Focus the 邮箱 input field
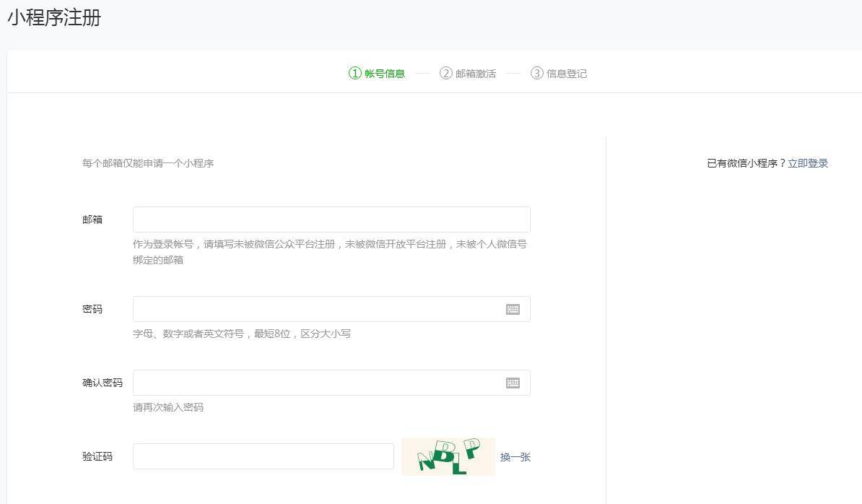 point(331,220)
